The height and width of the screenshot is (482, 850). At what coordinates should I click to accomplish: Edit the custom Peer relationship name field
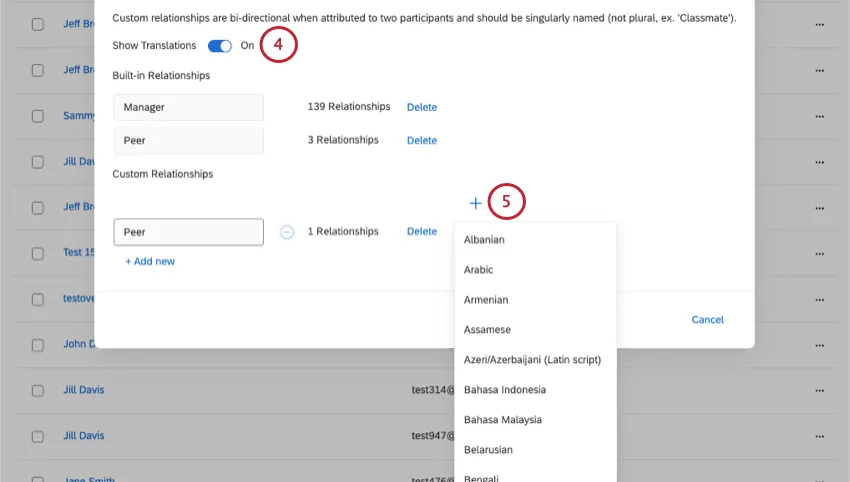[x=189, y=232]
